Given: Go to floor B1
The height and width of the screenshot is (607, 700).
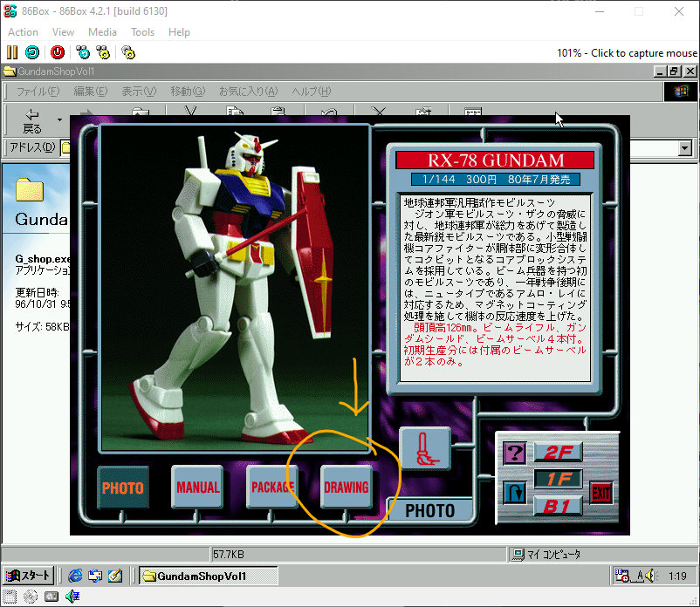Looking at the screenshot, I should [558, 506].
